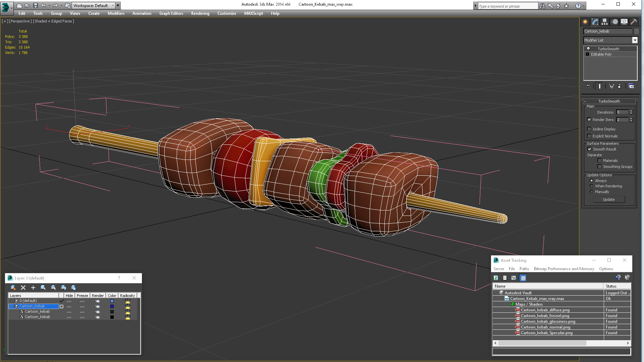Click the keyword search input field
This screenshot has height=362, width=644.
507,6
